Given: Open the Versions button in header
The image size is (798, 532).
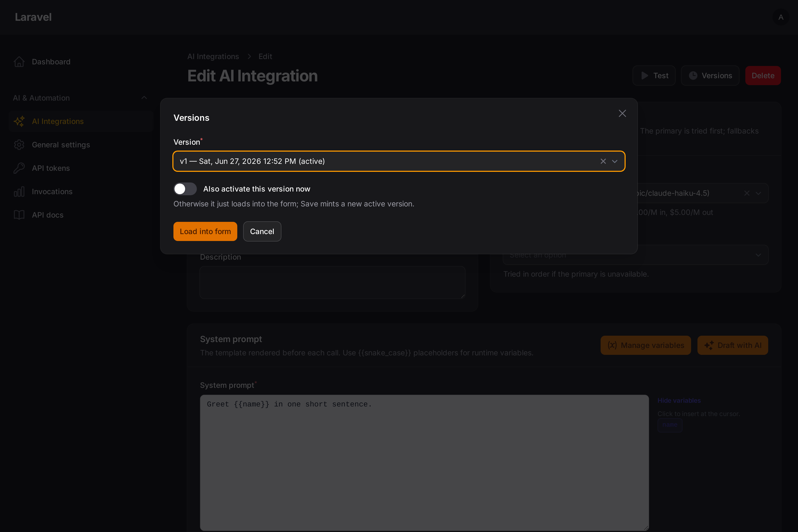Looking at the screenshot, I should 710,76.
